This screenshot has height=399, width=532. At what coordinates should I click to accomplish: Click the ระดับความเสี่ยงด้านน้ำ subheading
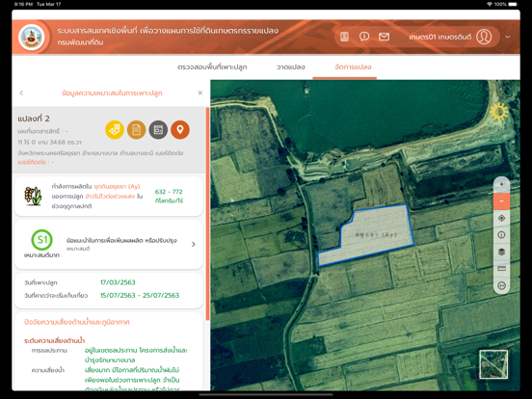pos(54,340)
